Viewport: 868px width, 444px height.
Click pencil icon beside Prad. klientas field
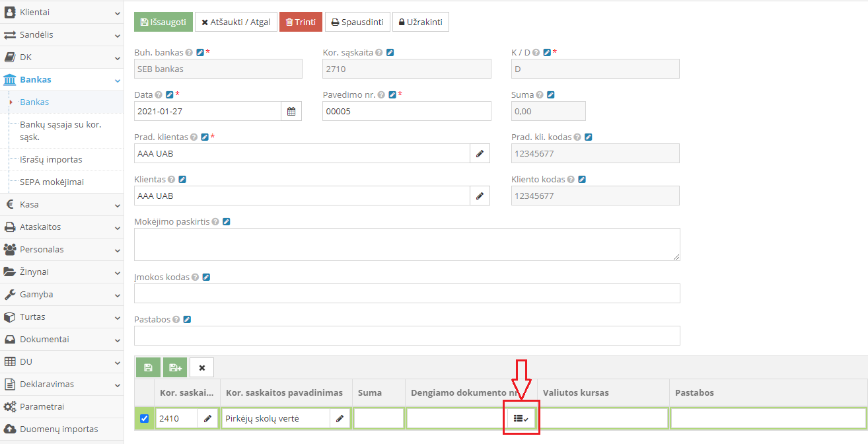pos(480,154)
